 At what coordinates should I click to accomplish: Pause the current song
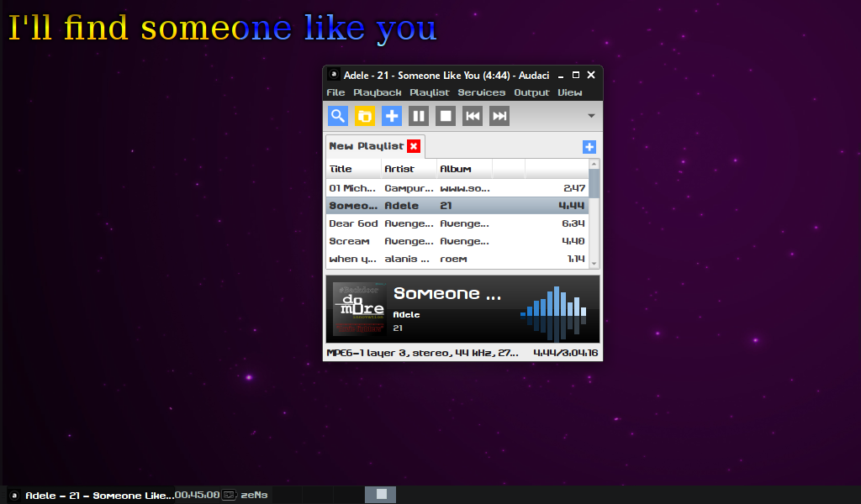[419, 116]
